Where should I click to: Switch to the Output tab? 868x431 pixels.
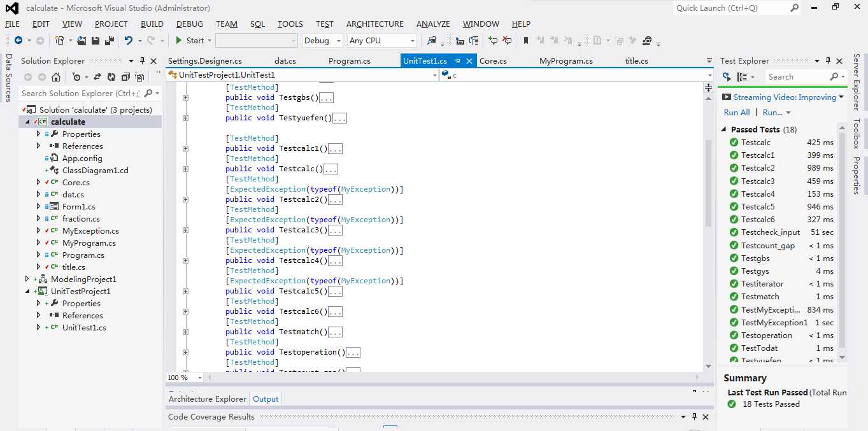[x=266, y=399]
